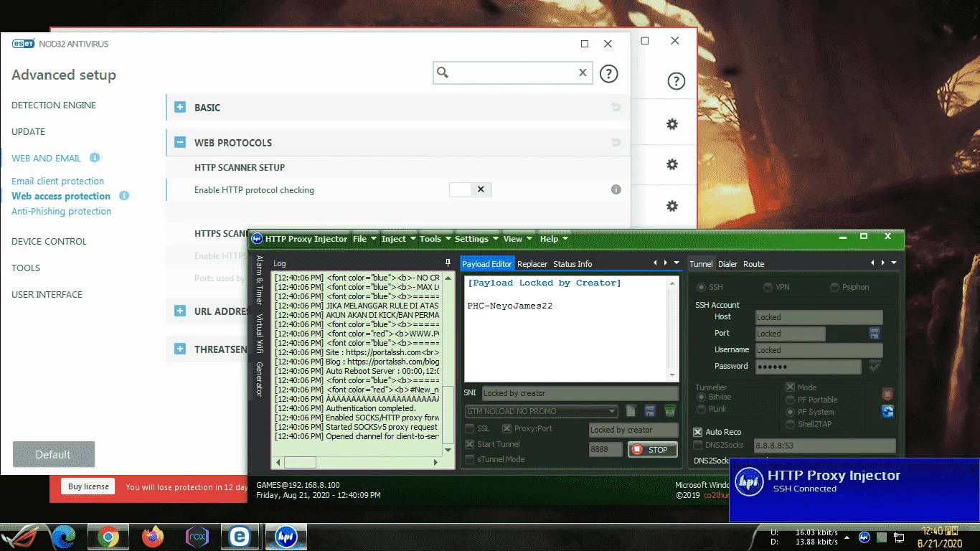Expand the THREATSENSE section plus icon
This screenshot has height=551, width=980.
180,349
